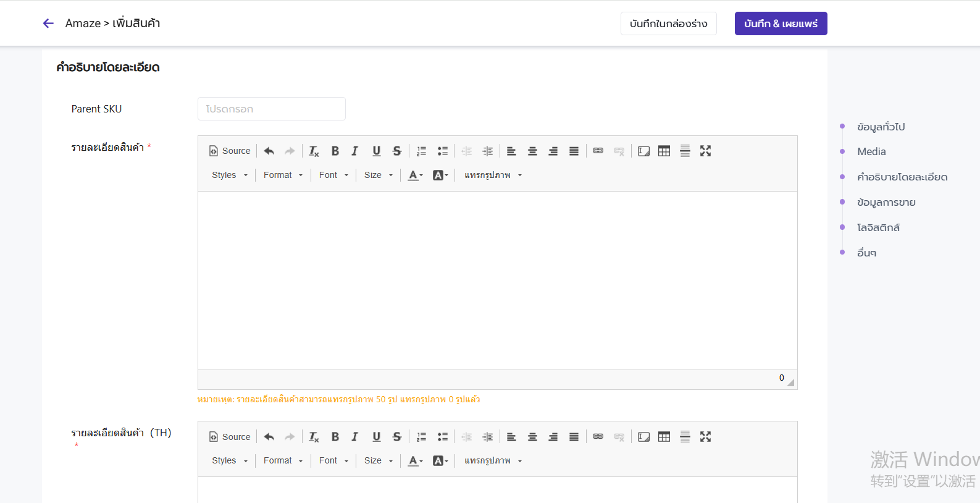Open the Format dropdown in first editor
The height and width of the screenshot is (503, 980).
283,175
